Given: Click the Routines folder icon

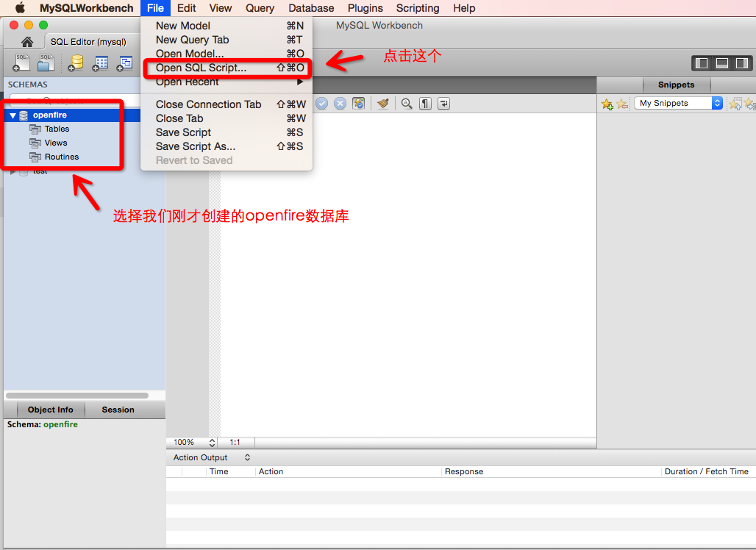Looking at the screenshot, I should tap(35, 157).
